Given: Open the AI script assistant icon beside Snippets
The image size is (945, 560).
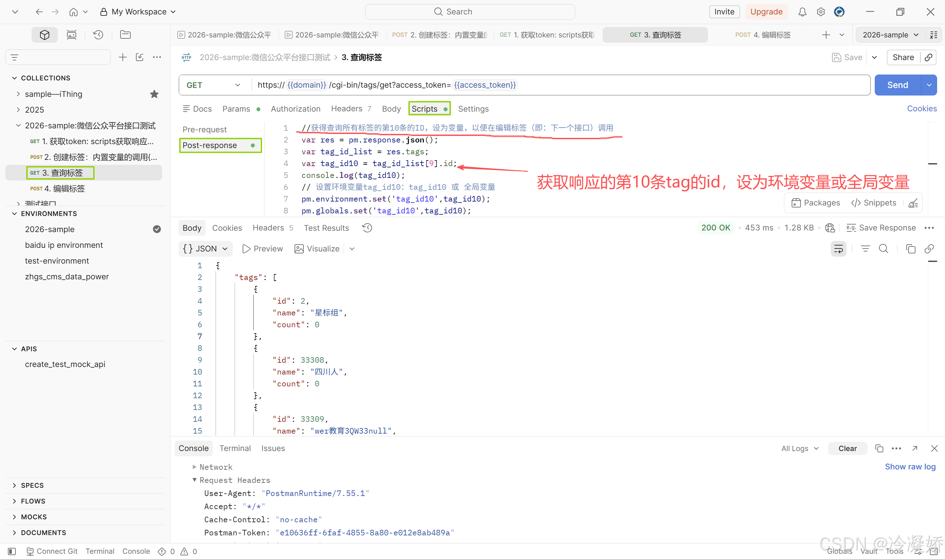Looking at the screenshot, I should coord(913,203).
